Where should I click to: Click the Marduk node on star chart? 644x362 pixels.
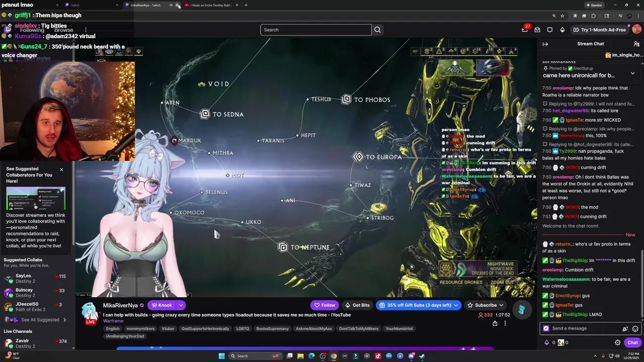tap(187, 141)
